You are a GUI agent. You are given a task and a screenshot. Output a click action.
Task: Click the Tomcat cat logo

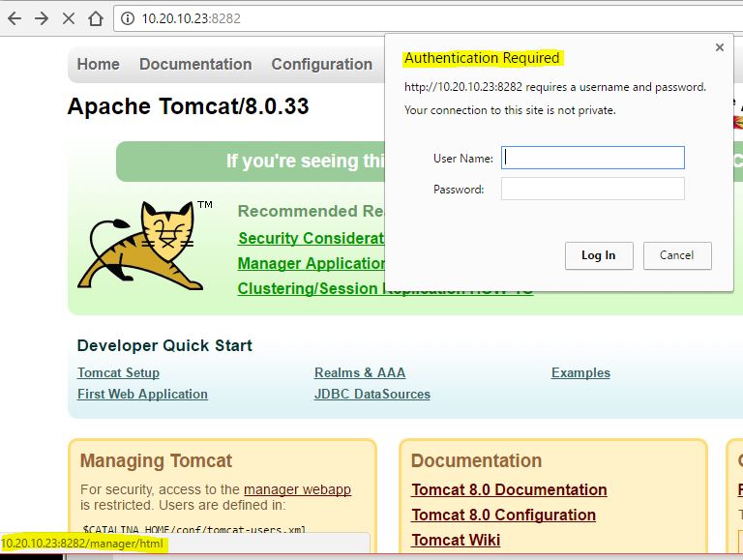click(x=146, y=246)
